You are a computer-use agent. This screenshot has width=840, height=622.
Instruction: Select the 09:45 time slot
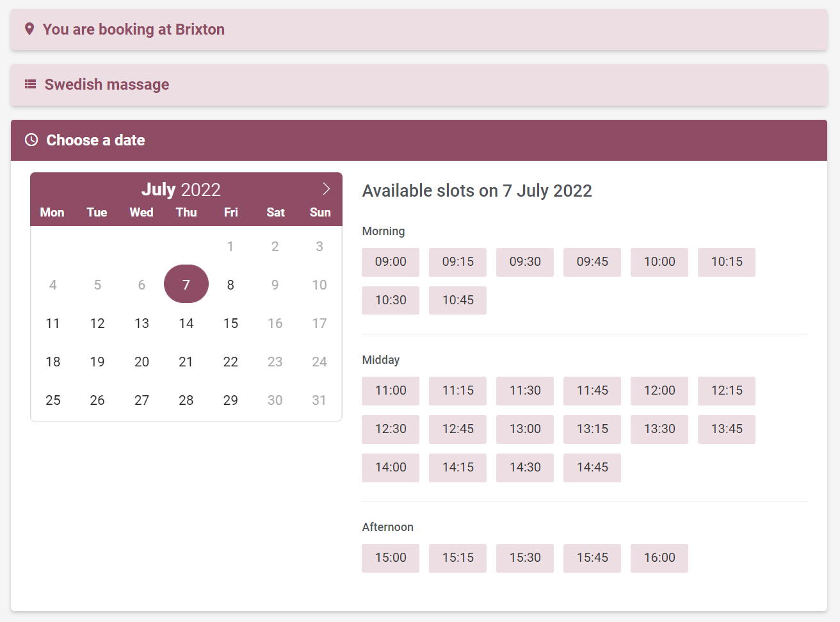tap(592, 262)
